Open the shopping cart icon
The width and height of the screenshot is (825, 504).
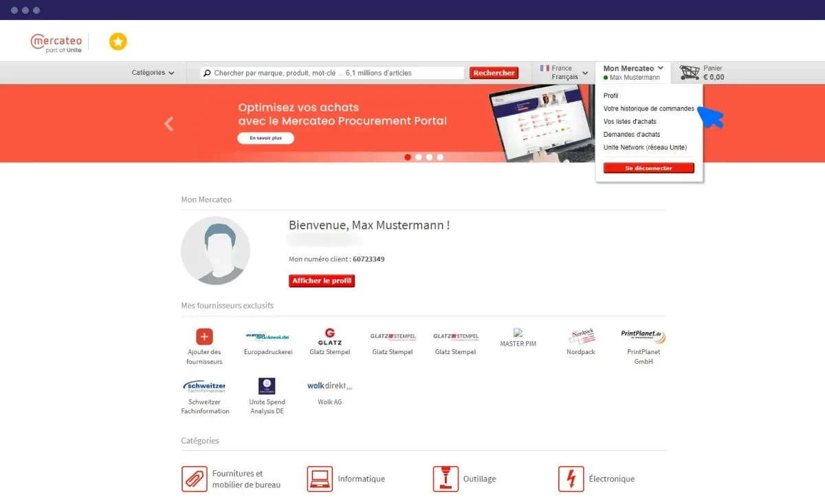tap(690, 73)
